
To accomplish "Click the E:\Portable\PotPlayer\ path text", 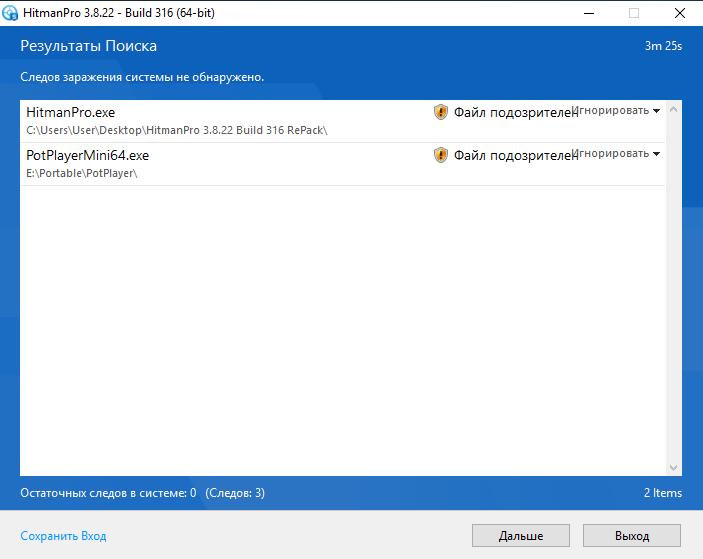I will click(82, 173).
